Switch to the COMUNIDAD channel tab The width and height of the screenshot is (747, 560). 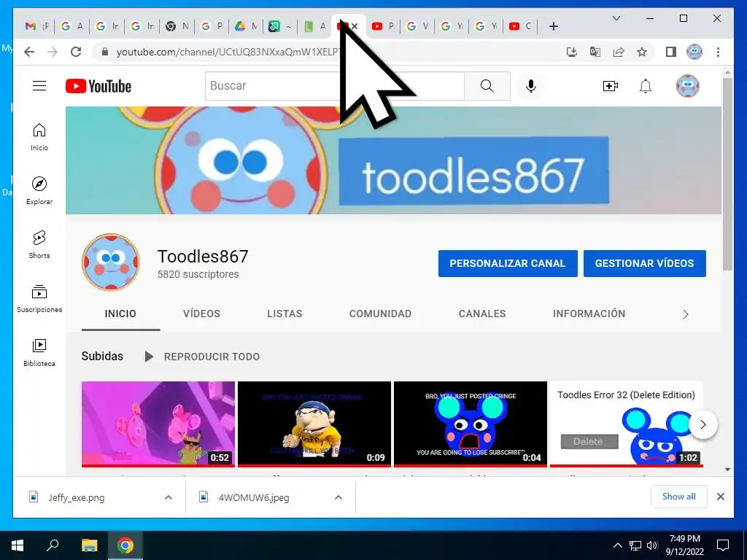point(380,314)
